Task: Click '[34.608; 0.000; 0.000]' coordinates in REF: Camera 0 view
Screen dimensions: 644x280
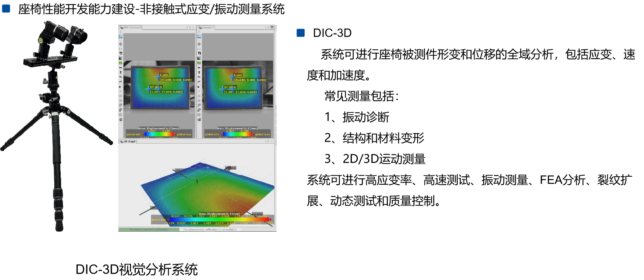Action: (x=176, y=80)
